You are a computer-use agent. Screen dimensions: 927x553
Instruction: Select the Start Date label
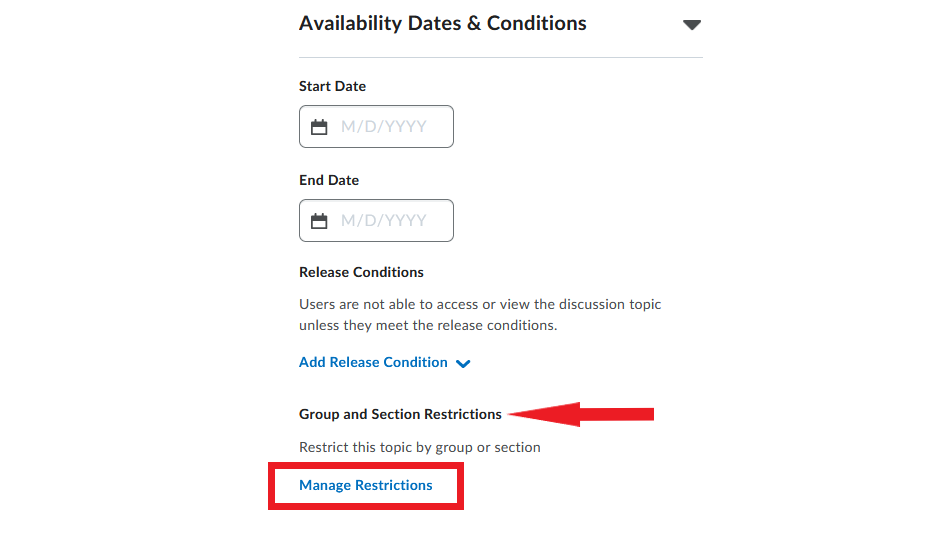click(332, 86)
